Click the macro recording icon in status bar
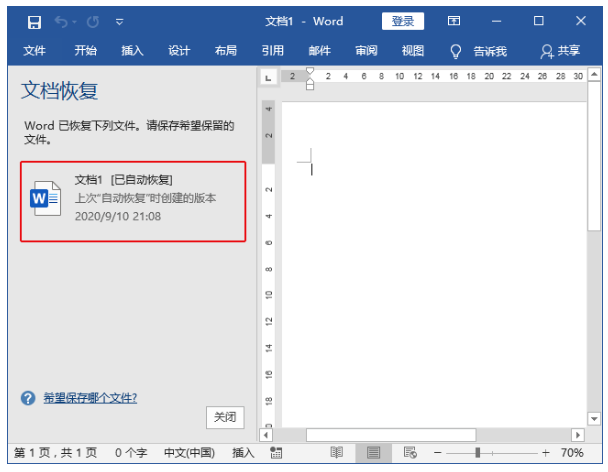608x472 pixels. [276, 453]
